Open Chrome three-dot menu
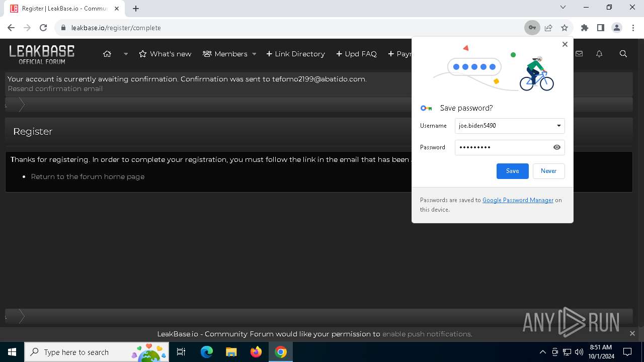 click(x=632, y=28)
